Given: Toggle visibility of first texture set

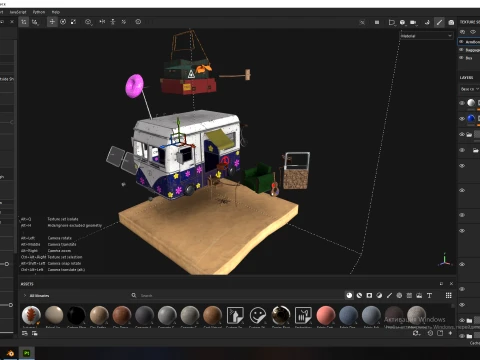Looking at the screenshot, I should (462, 42).
